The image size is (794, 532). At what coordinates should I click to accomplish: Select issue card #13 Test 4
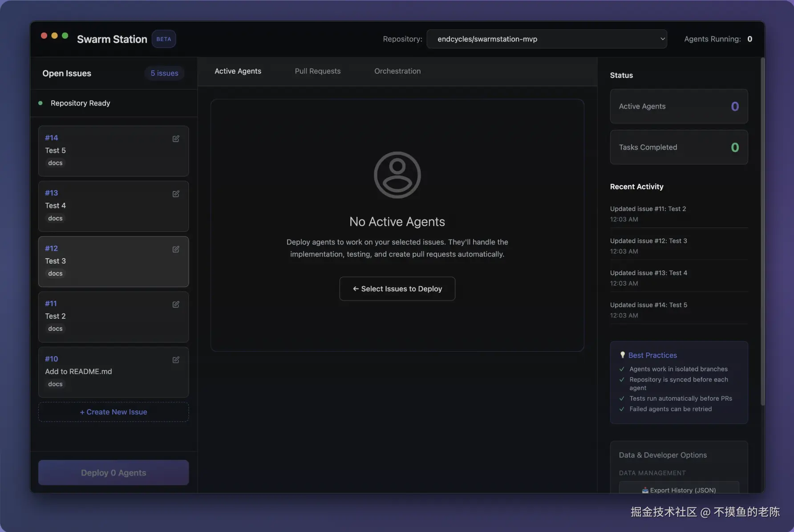click(113, 206)
